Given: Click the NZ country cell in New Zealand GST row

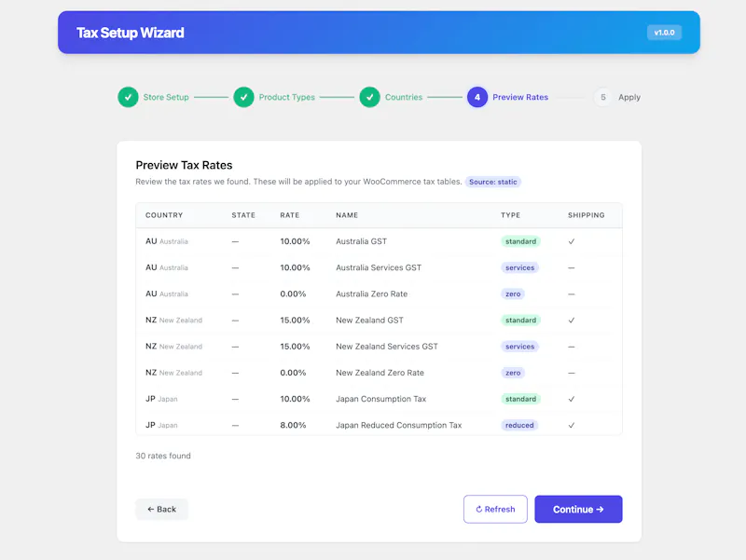Looking at the screenshot, I should (173, 320).
